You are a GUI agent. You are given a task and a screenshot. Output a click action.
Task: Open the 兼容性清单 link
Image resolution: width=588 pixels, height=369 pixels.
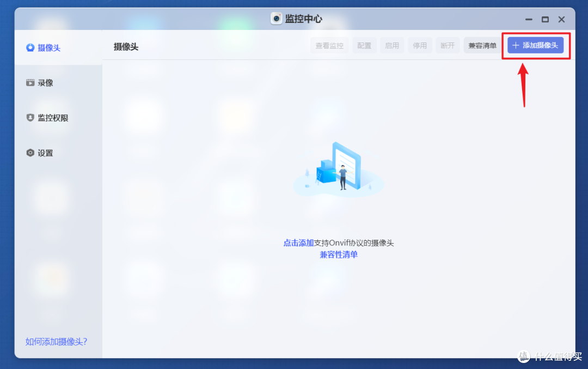pyautogui.click(x=339, y=255)
